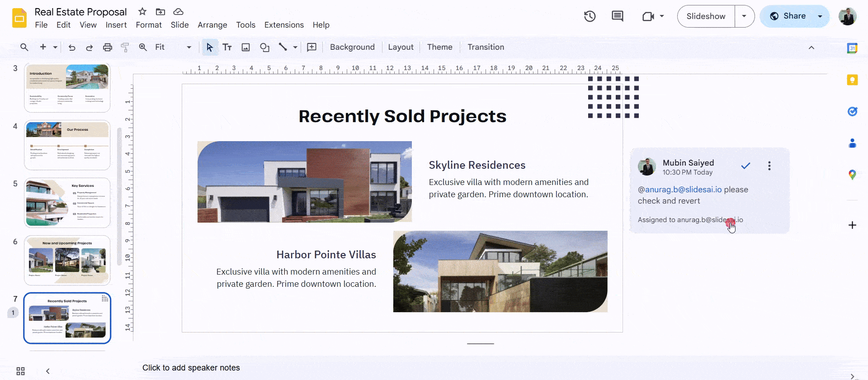Image resolution: width=868 pixels, height=380 pixels.
Task: Open Google Keep in side panel
Action: [x=852, y=80]
